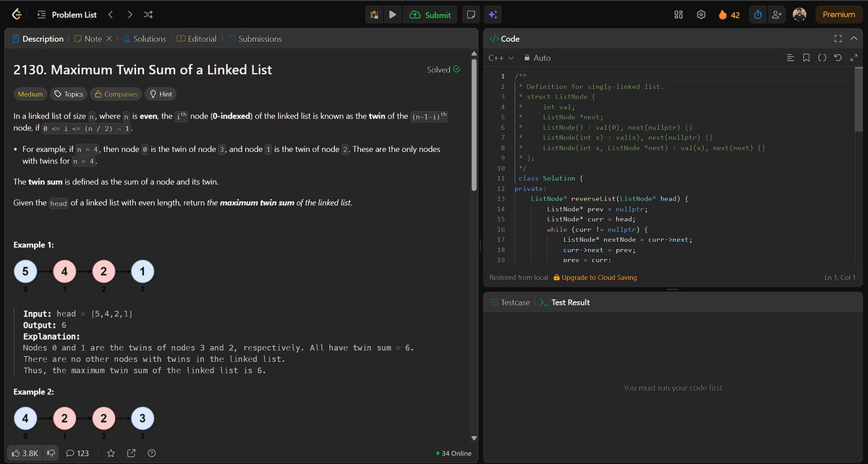Click the LeetCode logo icon
The image size is (868, 464).
tap(17, 14)
